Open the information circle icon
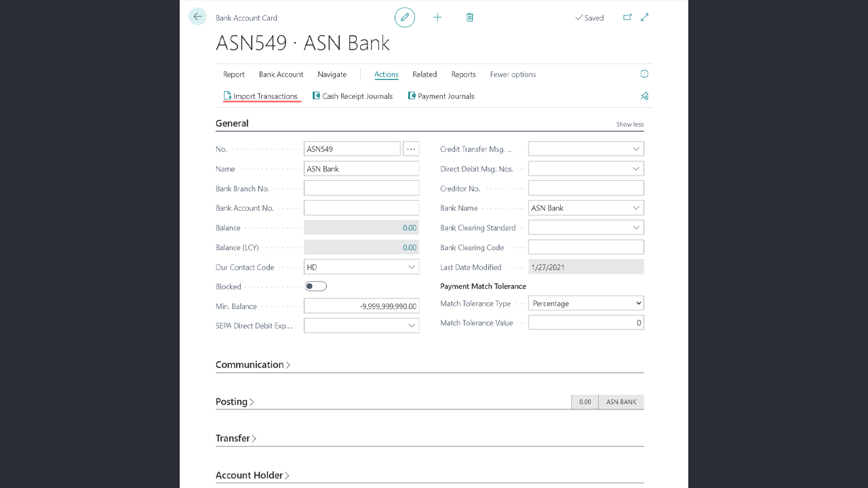The width and height of the screenshot is (868, 488). point(644,74)
